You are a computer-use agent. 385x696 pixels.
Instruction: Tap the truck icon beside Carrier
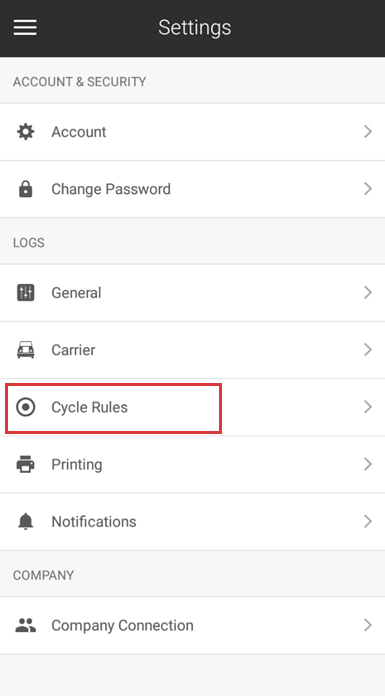[x=25, y=350]
